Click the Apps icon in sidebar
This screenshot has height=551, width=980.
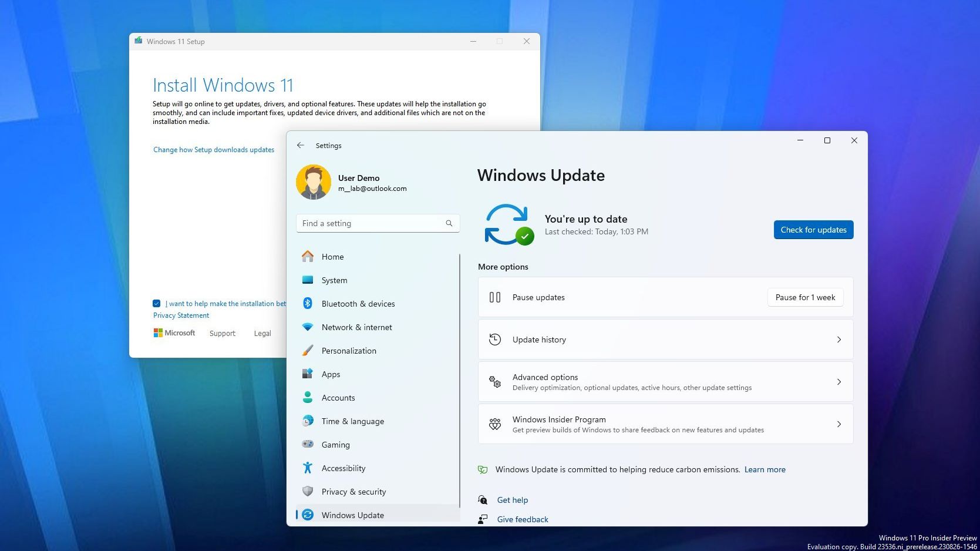click(x=308, y=374)
